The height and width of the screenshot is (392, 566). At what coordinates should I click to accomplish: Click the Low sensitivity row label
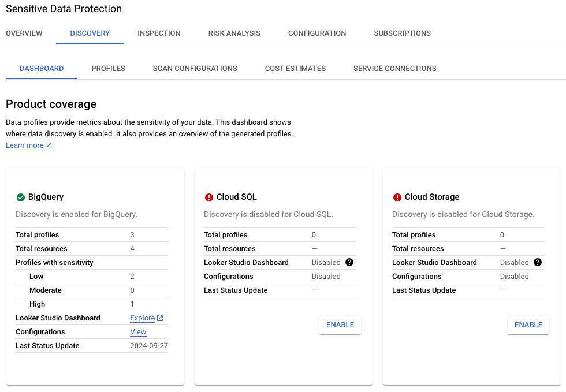pos(36,277)
